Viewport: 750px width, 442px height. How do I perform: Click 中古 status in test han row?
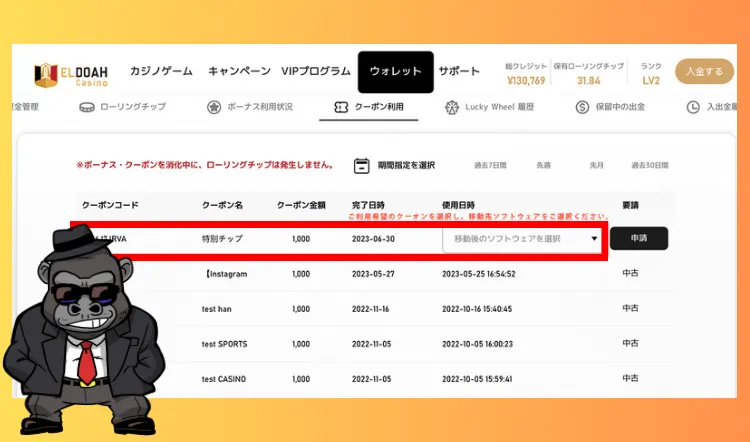click(x=630, y=308)
